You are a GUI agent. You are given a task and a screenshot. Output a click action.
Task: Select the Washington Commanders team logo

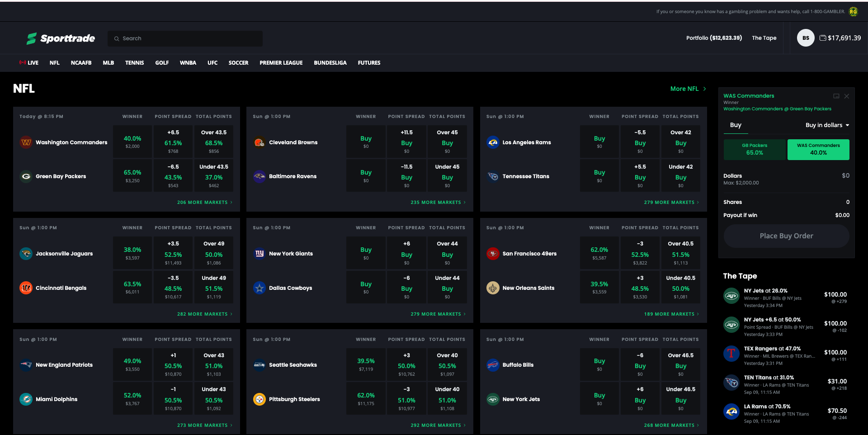26,142
